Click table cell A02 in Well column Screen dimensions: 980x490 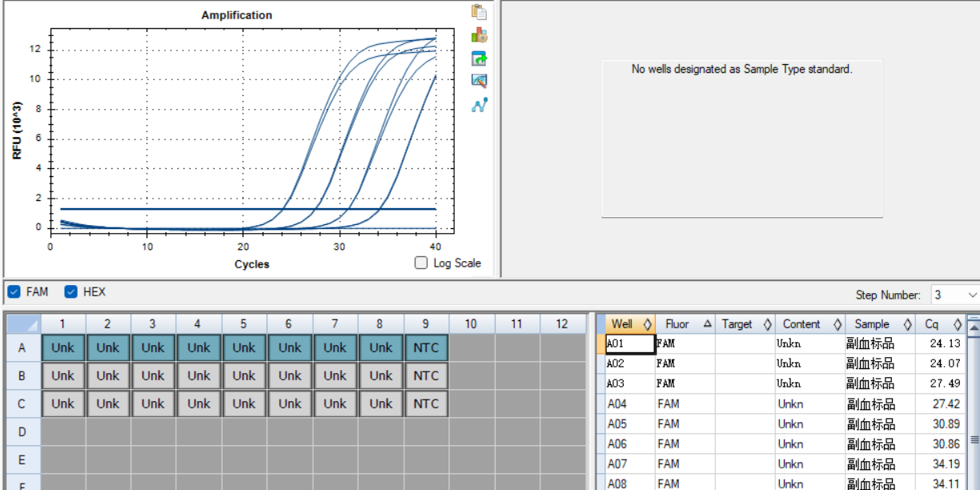(x=630, y=363)
